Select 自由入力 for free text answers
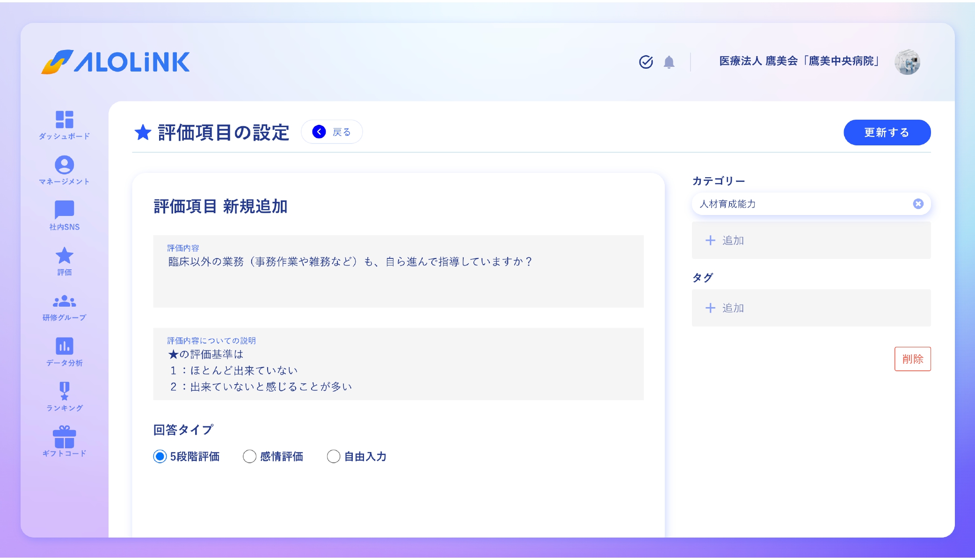 click(x=333, y=457)
